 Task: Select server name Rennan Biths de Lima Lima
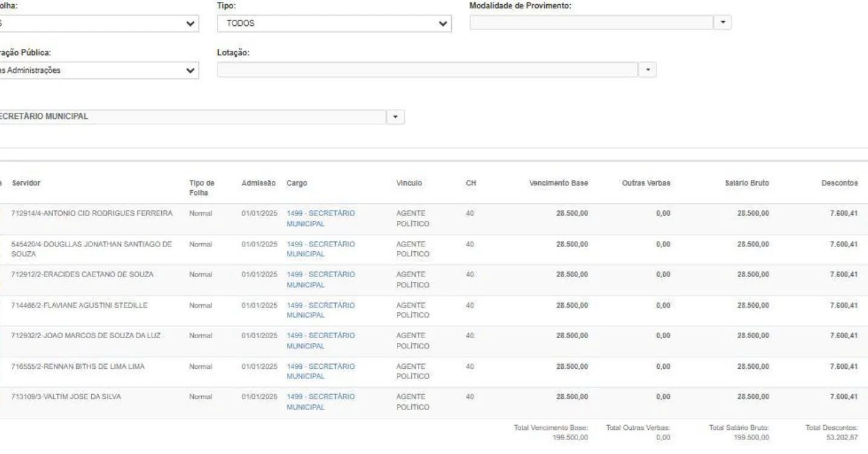pyautogui.click(x=78, y=366)
